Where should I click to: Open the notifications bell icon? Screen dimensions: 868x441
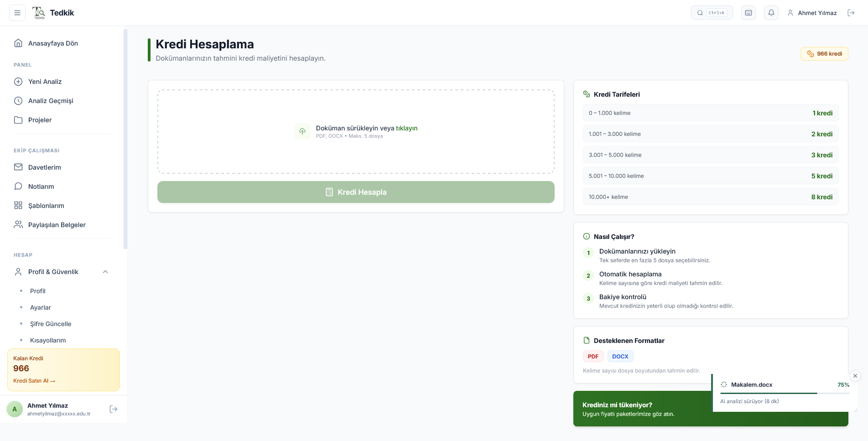tap(771, 13)
